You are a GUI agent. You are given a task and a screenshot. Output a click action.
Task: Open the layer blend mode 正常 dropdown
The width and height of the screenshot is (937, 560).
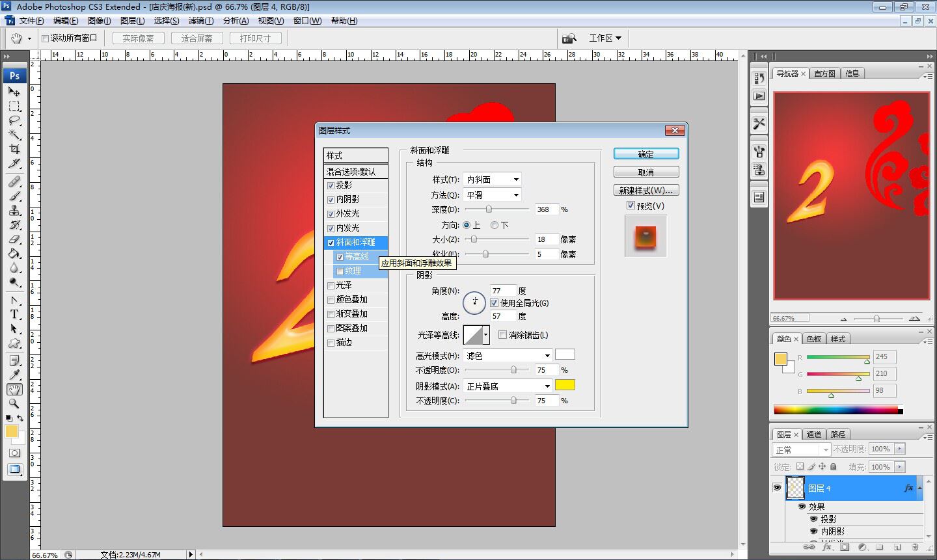pos(802,449)
